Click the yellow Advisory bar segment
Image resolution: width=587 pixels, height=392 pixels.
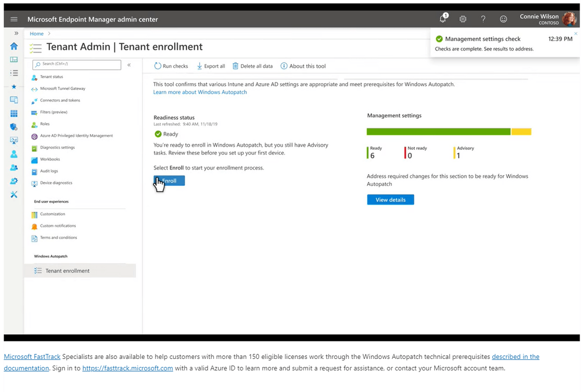point(521,132)
